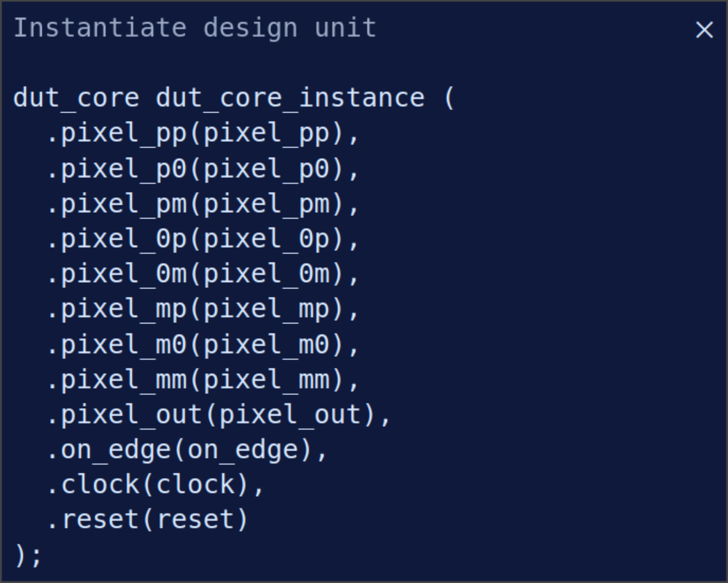728x583 pixels.
Task: Click the .pixel_p0(pixel_p0) port line
Action: tap(203, 169)
